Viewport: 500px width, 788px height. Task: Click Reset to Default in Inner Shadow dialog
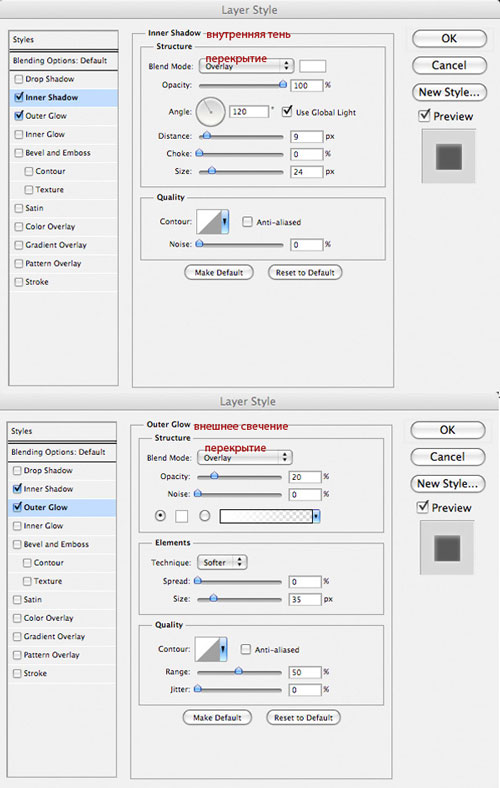[305, 272]
